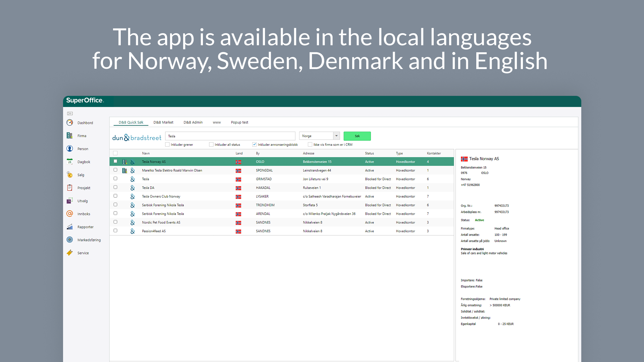Select the Serbisk Forening ARENDAL row
644x362 pixels.
click(282, 214)
